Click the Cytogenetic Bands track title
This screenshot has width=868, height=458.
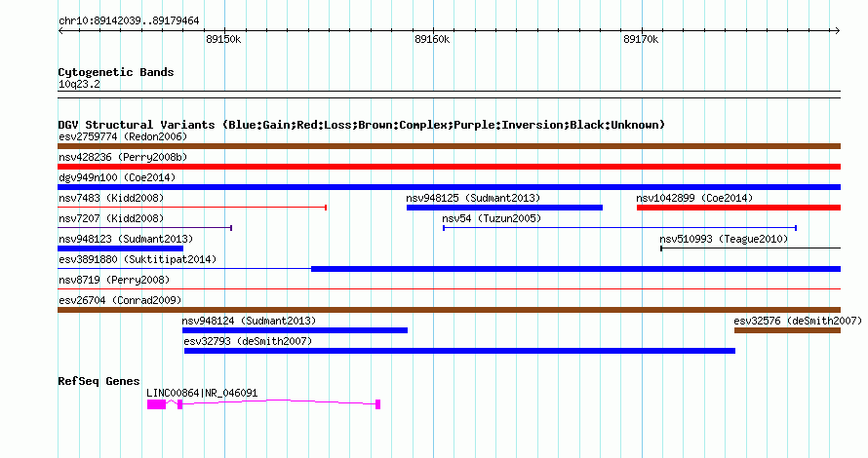click(x=116, y=72)
